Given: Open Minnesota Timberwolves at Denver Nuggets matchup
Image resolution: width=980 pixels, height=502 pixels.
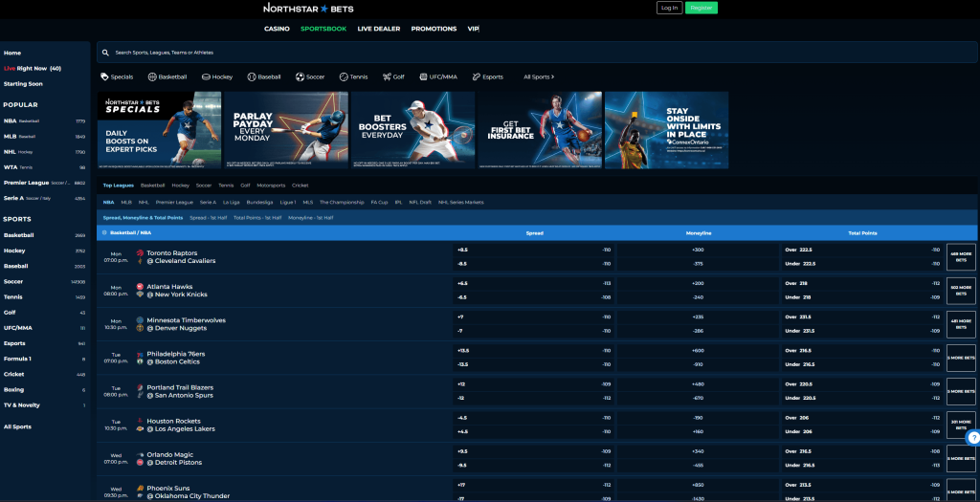Looking at the screenshot, I should (x=187, y=324).
